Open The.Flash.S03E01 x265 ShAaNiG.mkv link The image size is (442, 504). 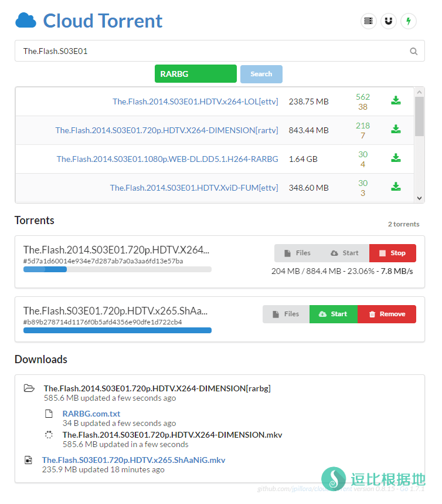[133, 460]
